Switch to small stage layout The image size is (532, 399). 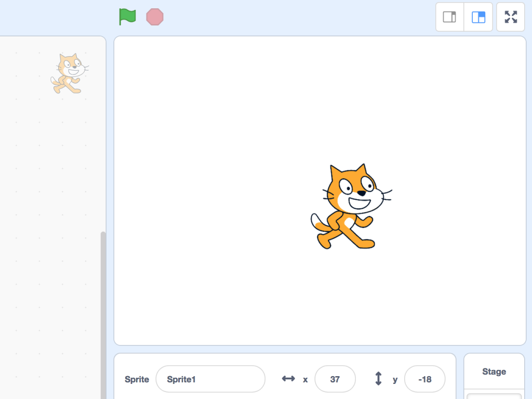pos(449,17)
